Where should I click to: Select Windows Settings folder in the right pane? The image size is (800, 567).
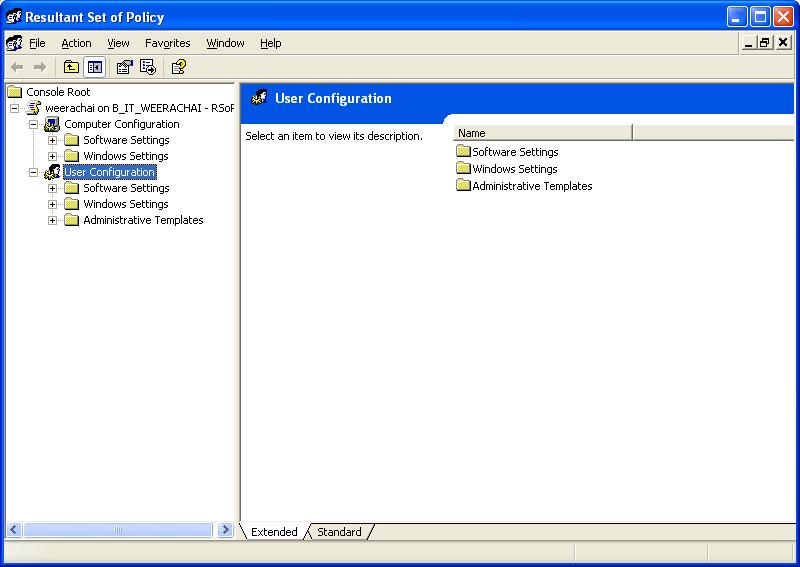point(514,169)
